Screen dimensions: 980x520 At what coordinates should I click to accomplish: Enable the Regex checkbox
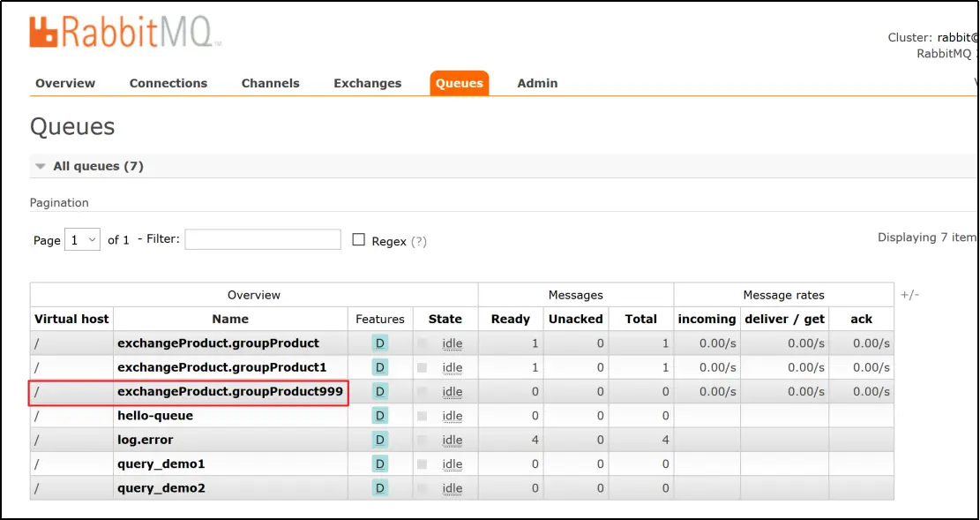[x=359, y=239]
